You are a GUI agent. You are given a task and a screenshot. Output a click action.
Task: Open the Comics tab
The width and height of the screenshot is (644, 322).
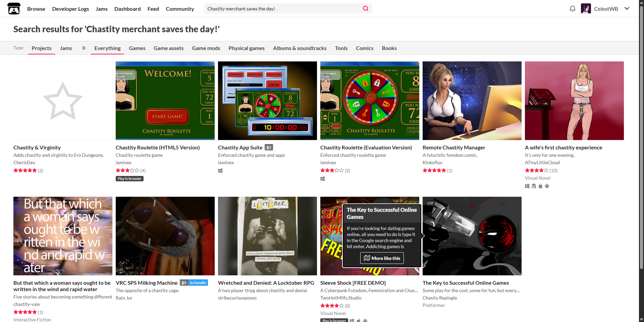point(365,48)
